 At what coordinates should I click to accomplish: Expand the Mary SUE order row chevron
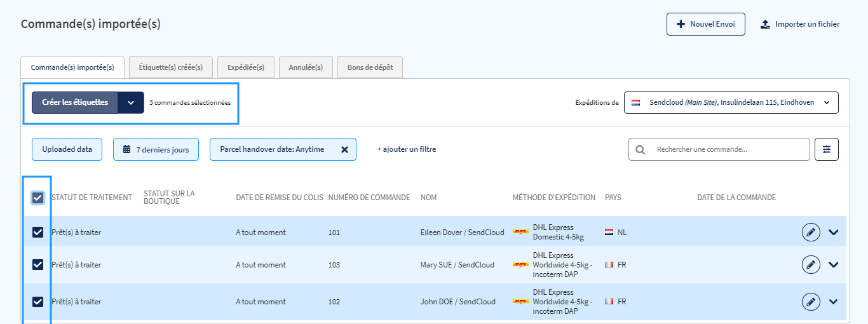834,265
